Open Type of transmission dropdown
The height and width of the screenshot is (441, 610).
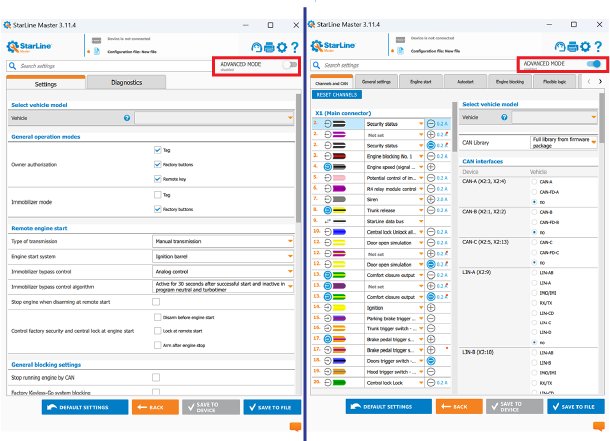point(223,241)
